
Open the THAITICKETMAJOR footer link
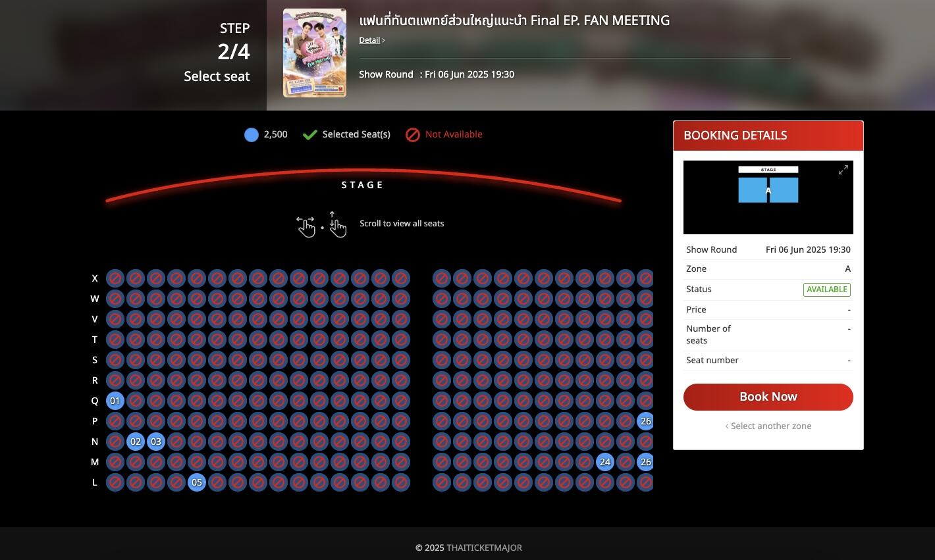(484, 547)
